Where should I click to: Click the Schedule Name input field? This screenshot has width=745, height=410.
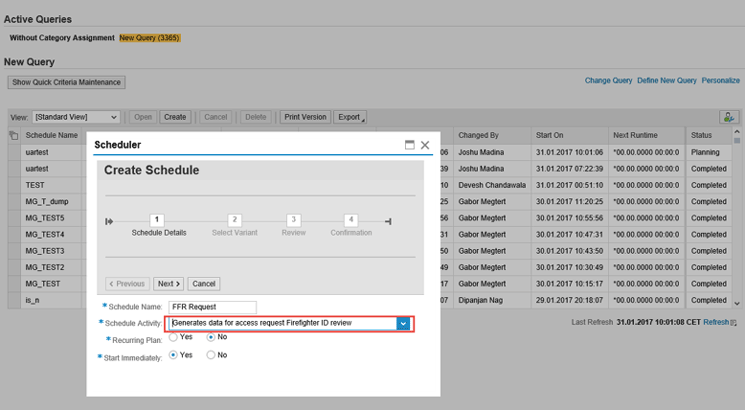point(213,307)
